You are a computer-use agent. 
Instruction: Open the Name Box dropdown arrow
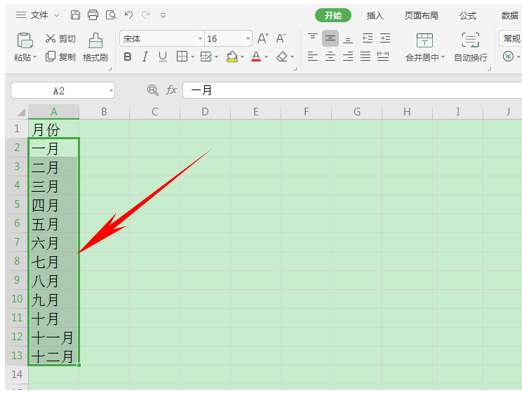point(111,91)
